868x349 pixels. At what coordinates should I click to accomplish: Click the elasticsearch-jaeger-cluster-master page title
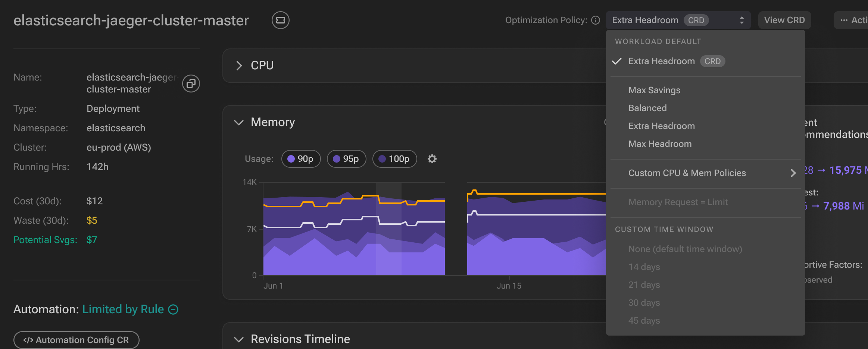click(x=131, y=21)
